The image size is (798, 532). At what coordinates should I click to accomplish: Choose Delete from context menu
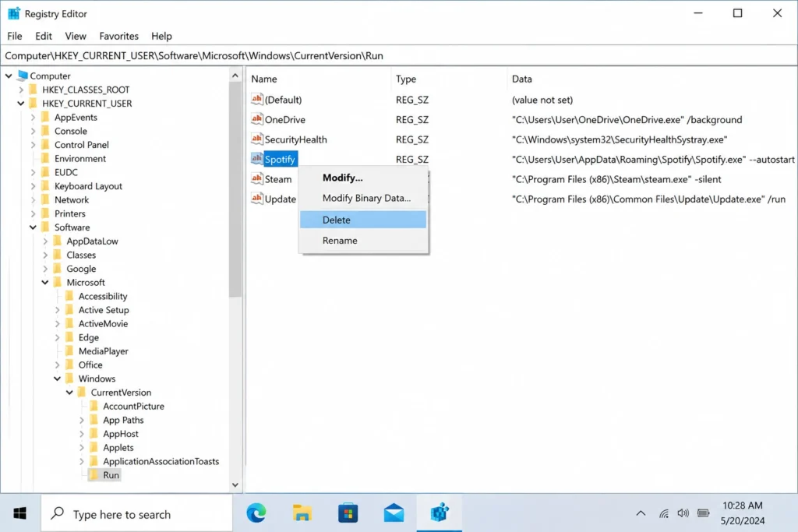click(x=363, y=220)
